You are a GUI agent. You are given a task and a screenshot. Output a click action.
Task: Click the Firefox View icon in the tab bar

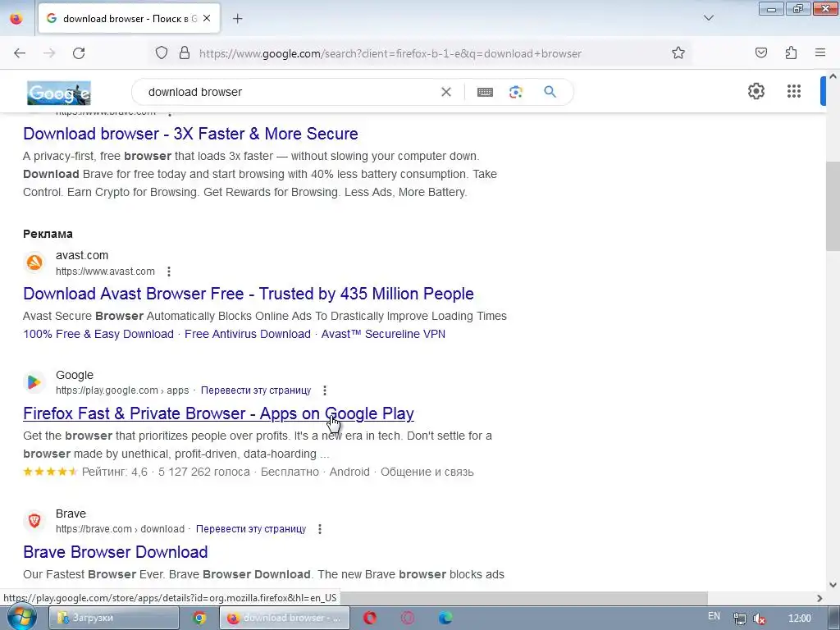(16, 19)
